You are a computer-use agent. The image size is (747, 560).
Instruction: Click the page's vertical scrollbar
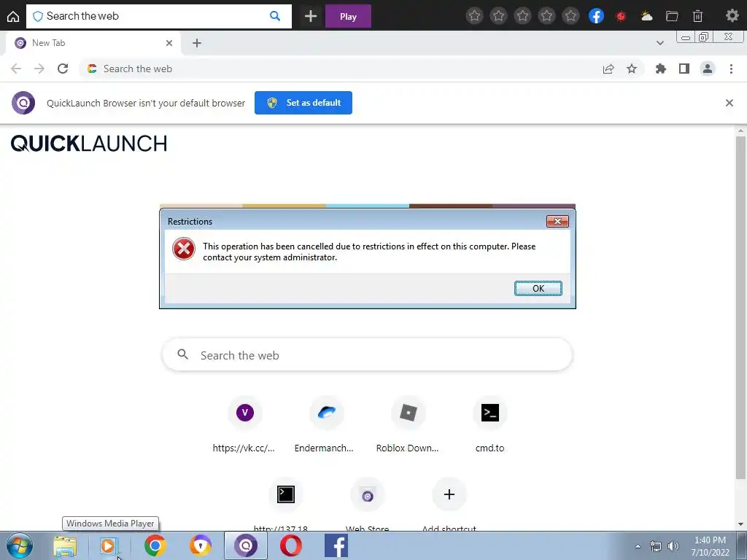pos(740,307)
